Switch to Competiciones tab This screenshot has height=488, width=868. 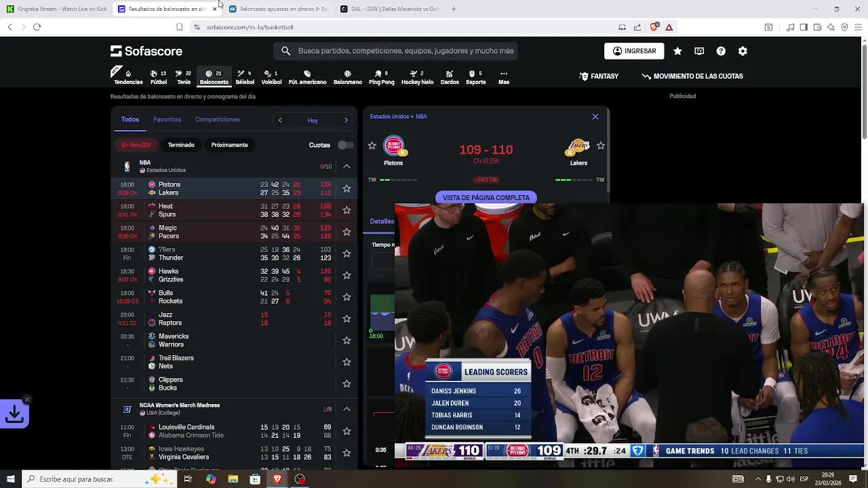(x=217, y=119)
